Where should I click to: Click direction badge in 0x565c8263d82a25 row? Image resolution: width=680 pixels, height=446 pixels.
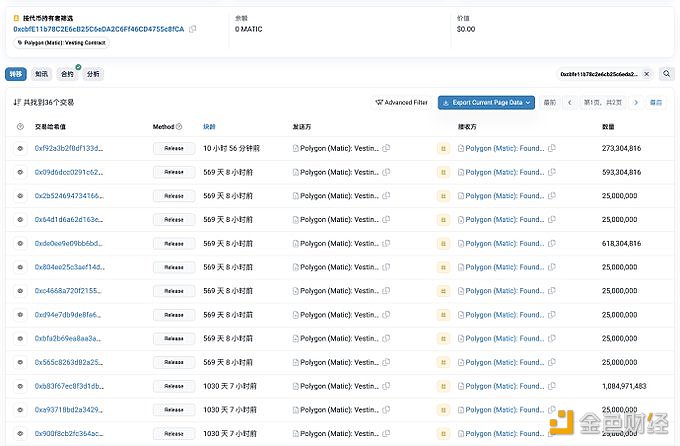pos(443,362)
